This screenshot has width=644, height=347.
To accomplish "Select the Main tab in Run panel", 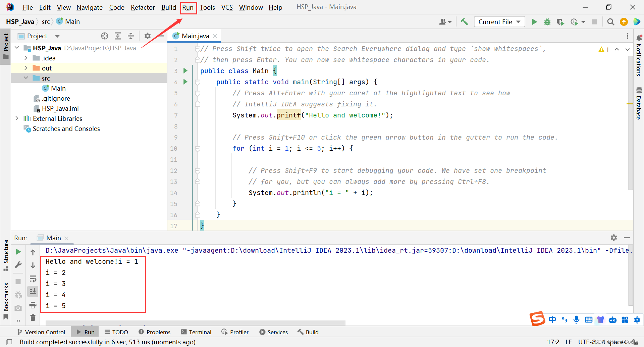I will pyautogui.click(x=53, y=238).
